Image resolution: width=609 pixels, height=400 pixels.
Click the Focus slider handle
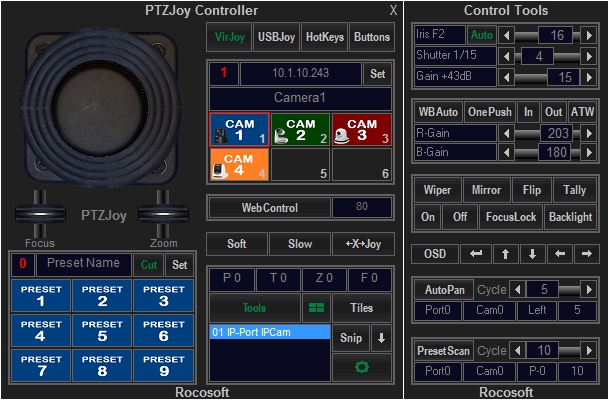[x=40, y=215]
